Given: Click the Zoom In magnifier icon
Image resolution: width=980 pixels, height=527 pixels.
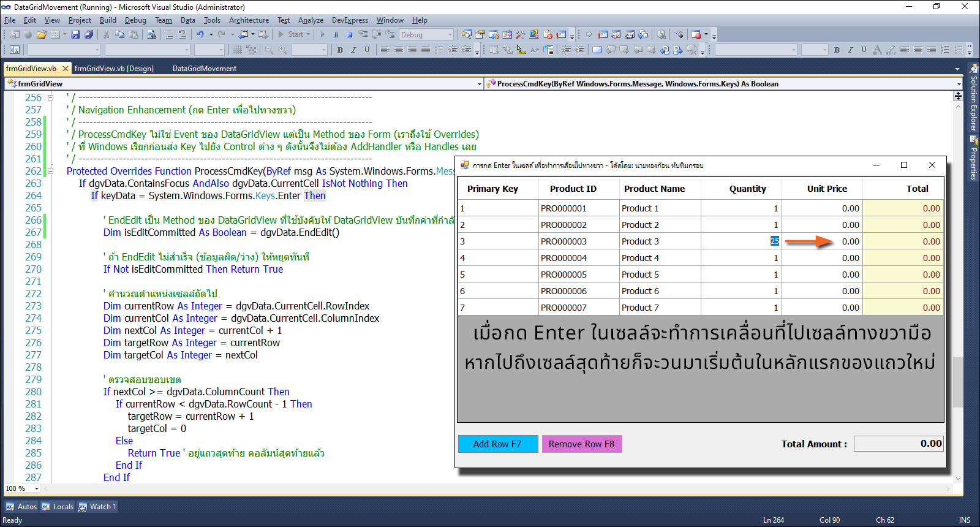Looking at the screenshot, I should pyautogui.click(x=282, y=50).
